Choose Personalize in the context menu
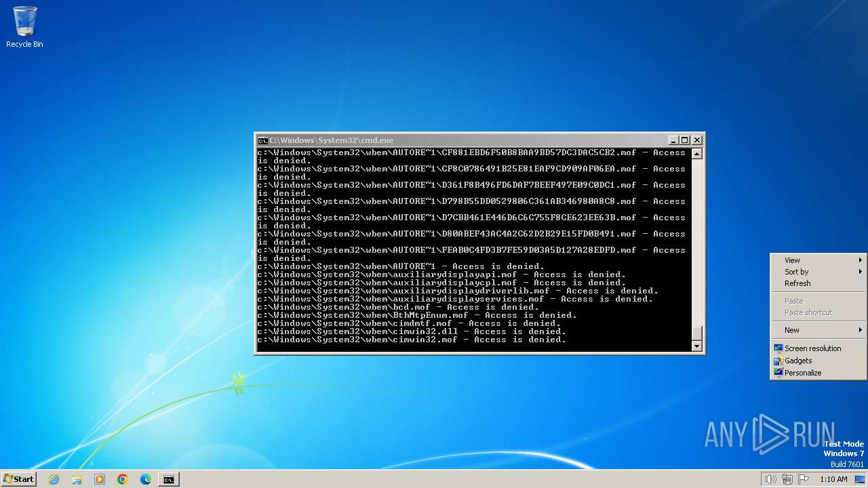 818,373
